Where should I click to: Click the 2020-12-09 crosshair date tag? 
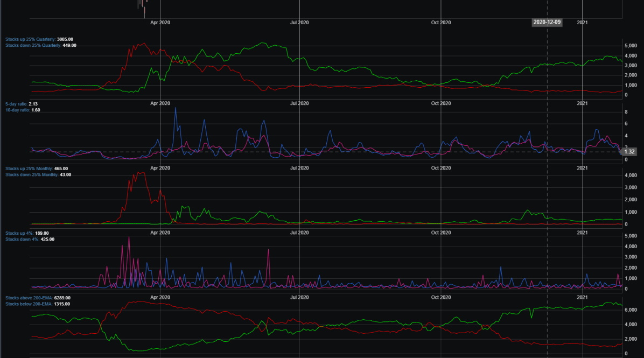(x=547, y=22)
